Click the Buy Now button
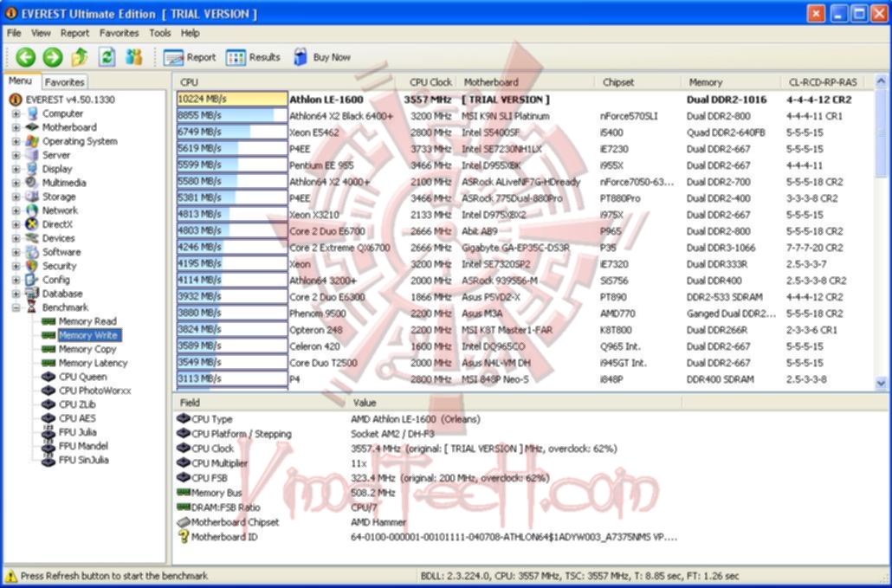This screenshot has width=892, height=588. pyautogui.click(x=322, y=57)
